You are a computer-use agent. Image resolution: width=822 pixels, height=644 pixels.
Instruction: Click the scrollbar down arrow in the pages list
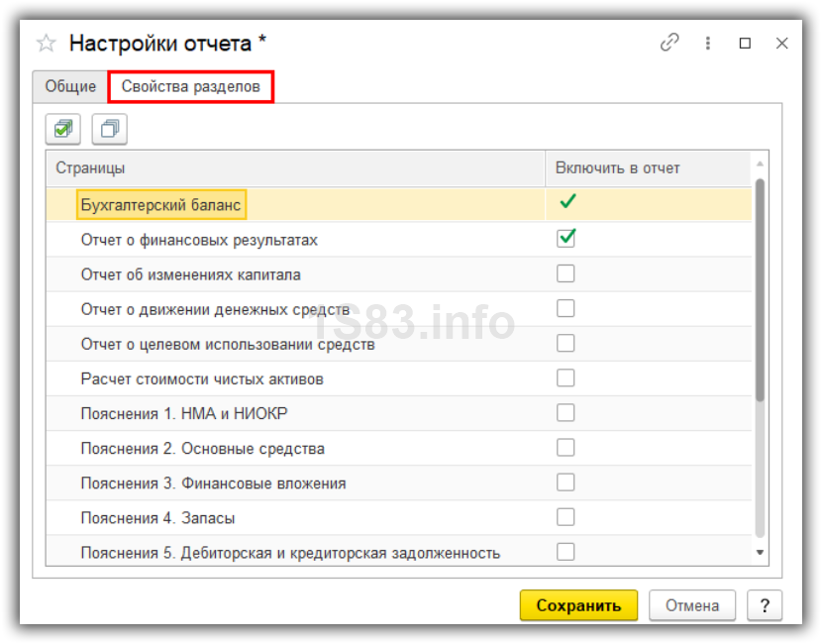point(761,552)
